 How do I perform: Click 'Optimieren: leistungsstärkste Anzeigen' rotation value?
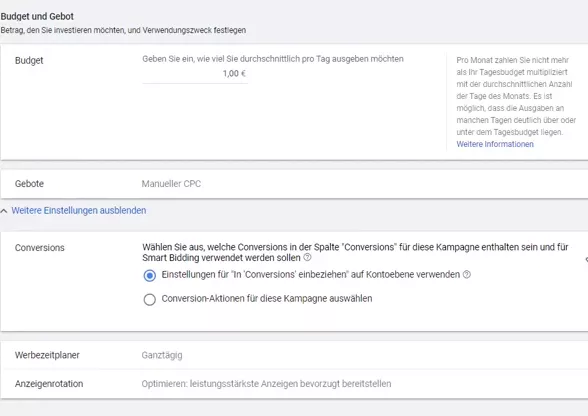[266, 384]
